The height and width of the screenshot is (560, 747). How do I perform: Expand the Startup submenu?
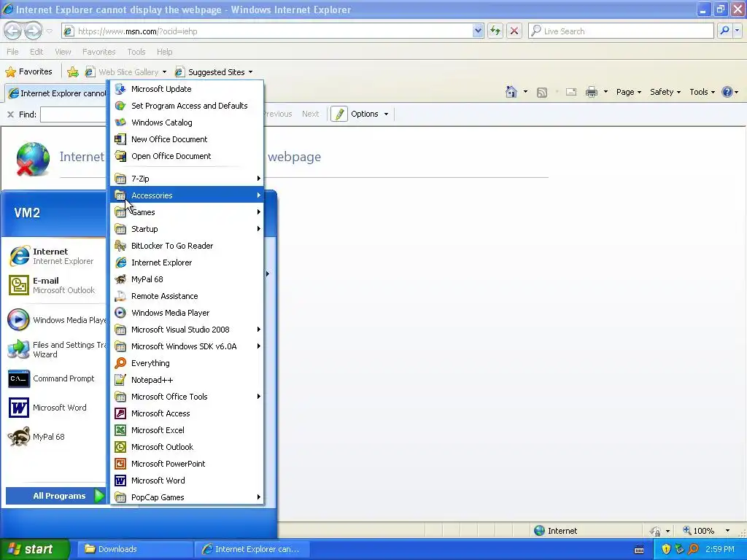point(187,229)
